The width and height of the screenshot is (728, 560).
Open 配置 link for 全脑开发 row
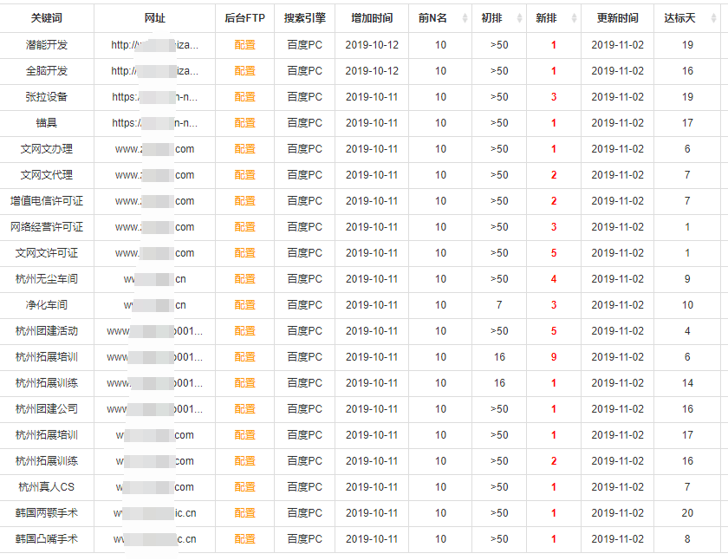click(x=244, y=71)
